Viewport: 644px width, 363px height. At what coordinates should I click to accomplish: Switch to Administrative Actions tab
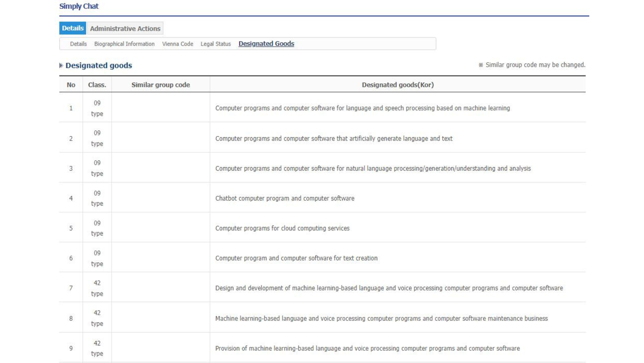point(125,28)
